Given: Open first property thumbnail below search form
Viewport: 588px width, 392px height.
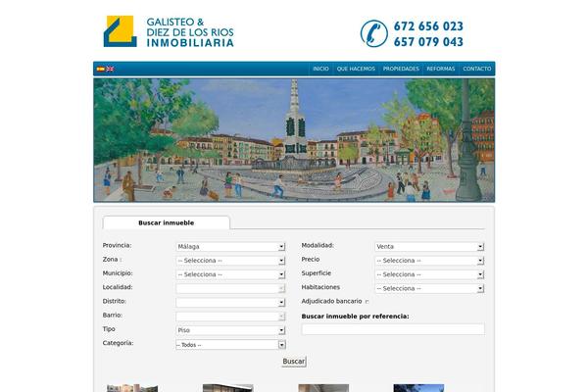Looking at the screenshot, I should 132,388.
